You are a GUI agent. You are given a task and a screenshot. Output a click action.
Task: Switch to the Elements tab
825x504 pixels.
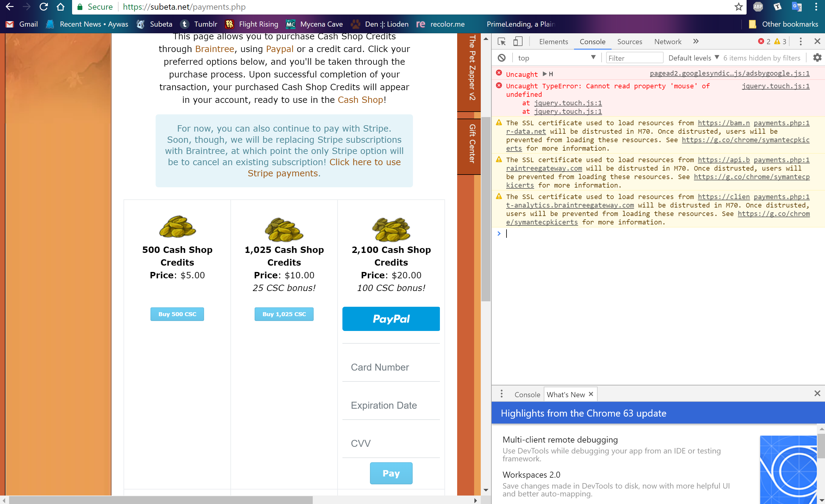pyautogui.click(x=553, y=41)
